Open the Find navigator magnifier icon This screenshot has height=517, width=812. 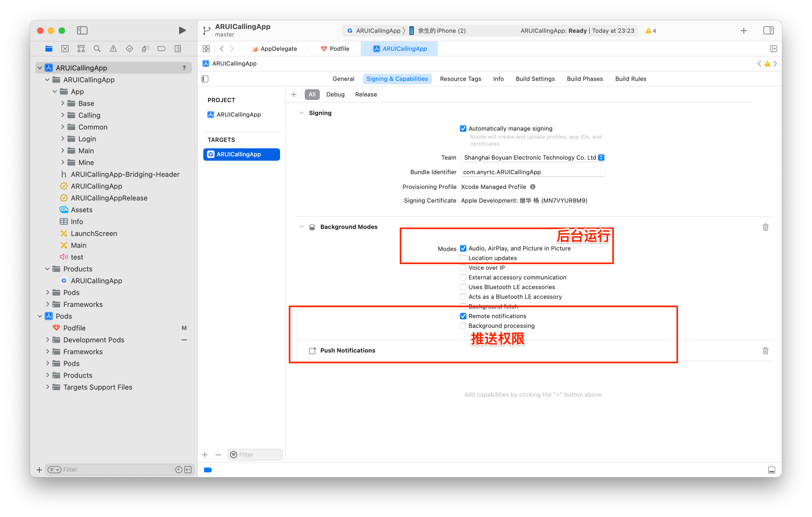pos(97,49)
